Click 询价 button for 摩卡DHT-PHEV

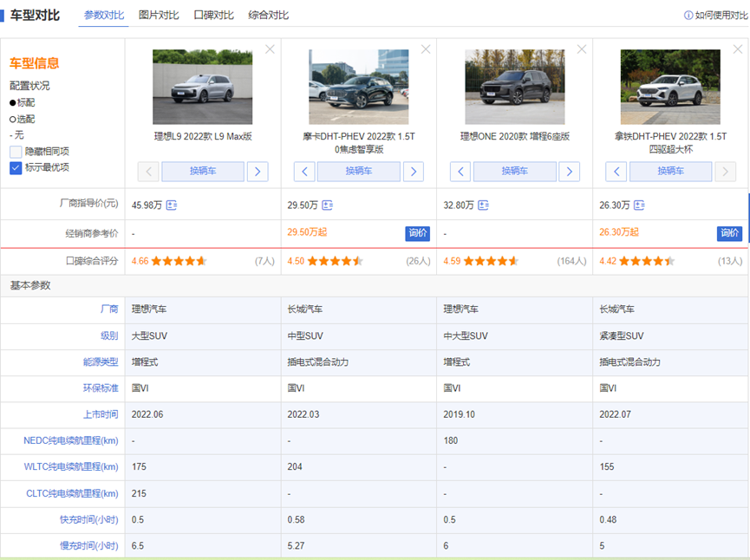417,233
